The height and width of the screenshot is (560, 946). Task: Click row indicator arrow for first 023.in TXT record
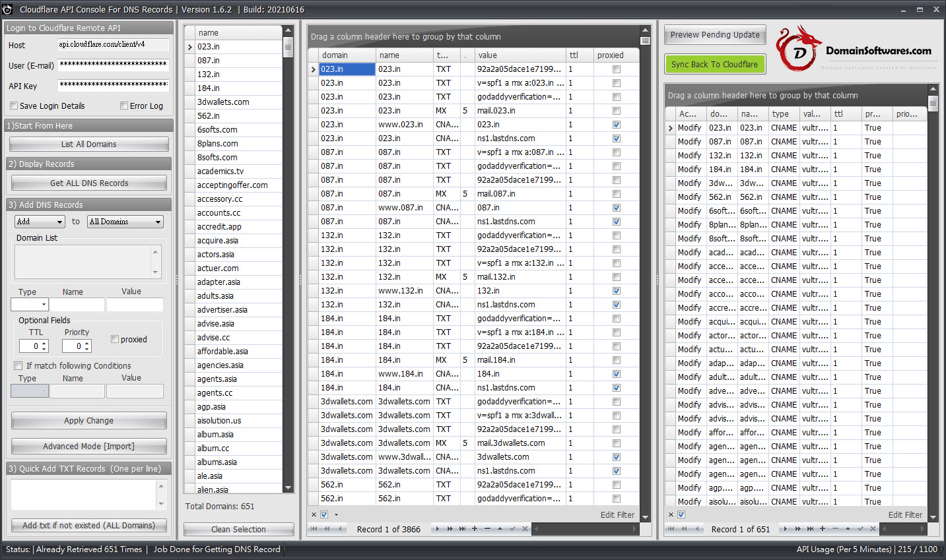[x=314, y=69]
